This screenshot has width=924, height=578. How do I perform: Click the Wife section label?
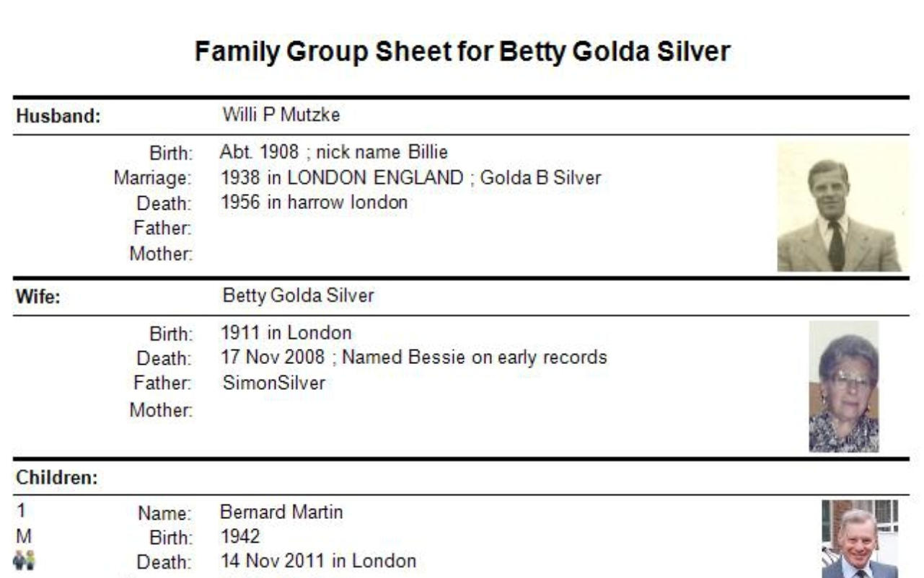click(38, 297)
